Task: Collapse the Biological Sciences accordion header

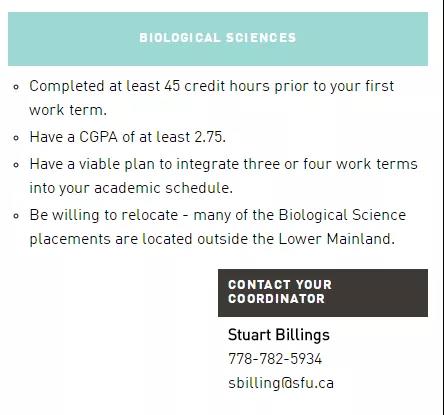Action: point(218,39)
